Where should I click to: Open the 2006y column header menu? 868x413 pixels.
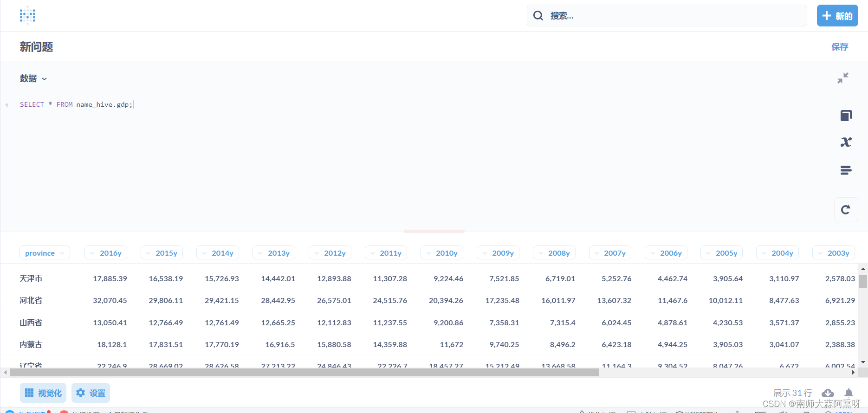pyautogui.click(x=666, y=253)
